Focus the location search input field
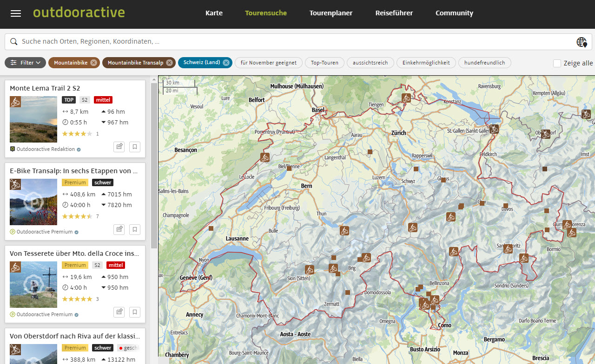 [297, 42]
